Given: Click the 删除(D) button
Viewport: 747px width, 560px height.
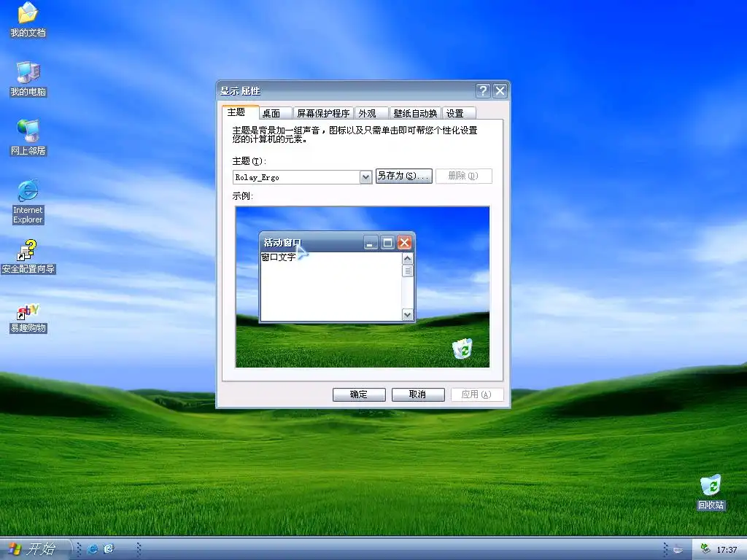Looking at the screenshot, I should point(463,176).
